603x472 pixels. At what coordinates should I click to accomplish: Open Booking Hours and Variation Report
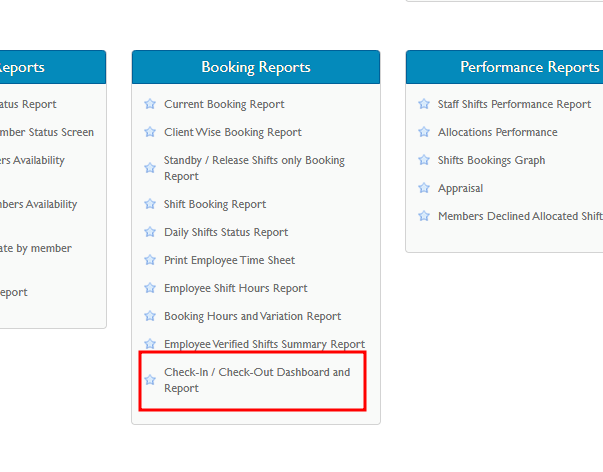[253, 317]
